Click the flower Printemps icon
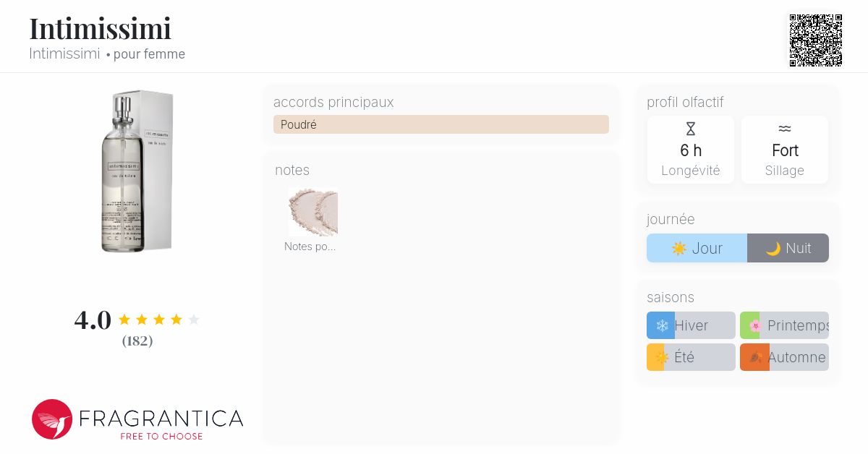The width and height of the screenshot is (868, 454). pyautogui.click(x=754, y=326)
